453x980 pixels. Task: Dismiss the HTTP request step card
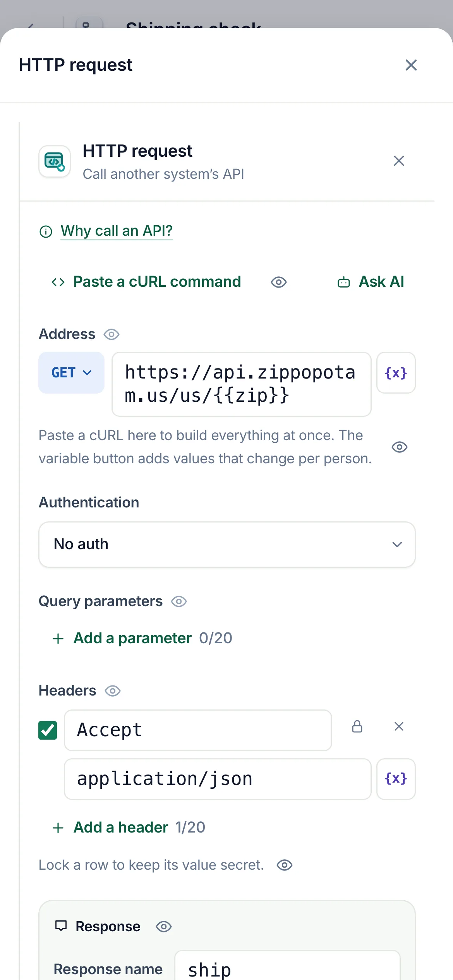[399, 161]
